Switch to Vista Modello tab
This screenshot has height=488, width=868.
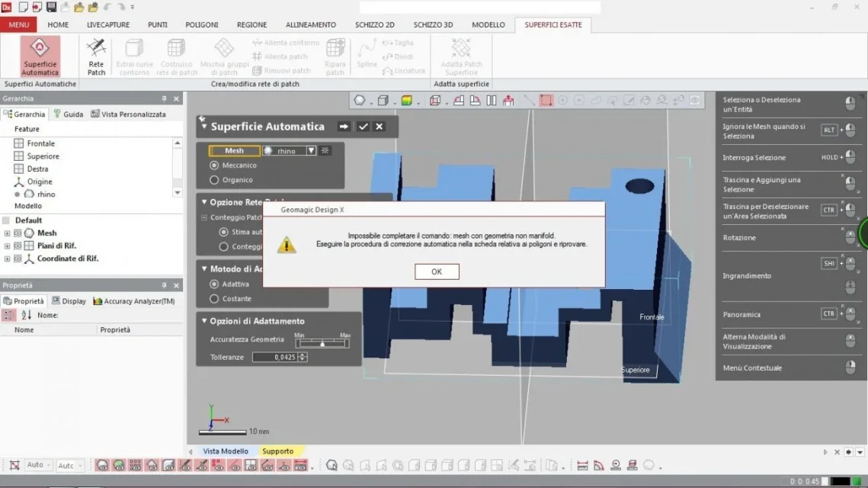click(x=226, y=451)
